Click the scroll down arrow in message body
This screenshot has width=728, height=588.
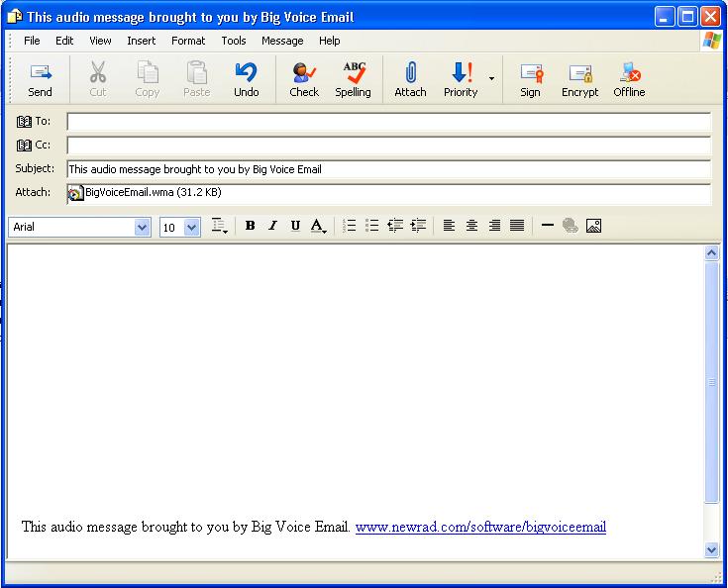(711, 550)
